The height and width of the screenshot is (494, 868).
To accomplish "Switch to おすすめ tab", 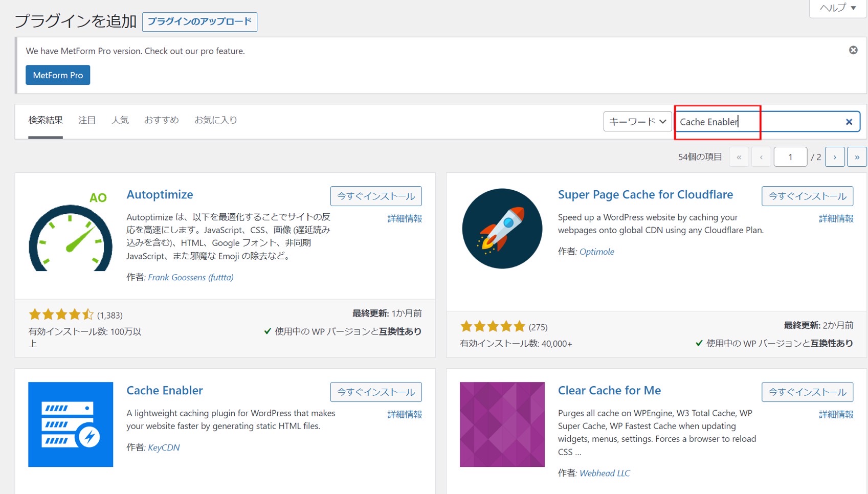I will (162, 120).
